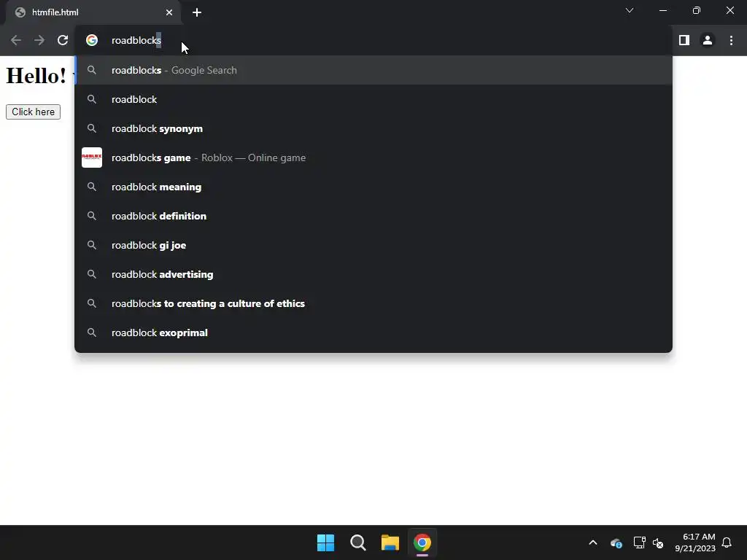Pick the 'roadblock definition' suggestion
747x560 pixels.
click(x=373, y=216)
